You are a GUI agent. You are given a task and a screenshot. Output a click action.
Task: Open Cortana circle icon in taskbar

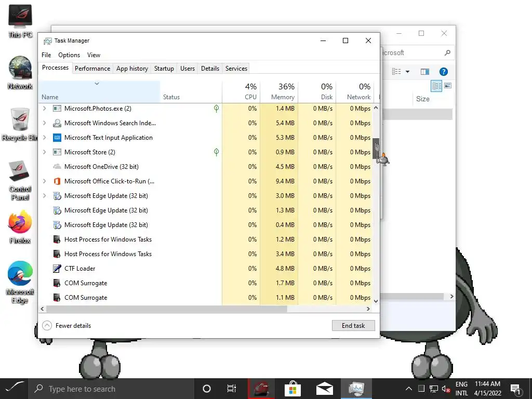[207, 389]
